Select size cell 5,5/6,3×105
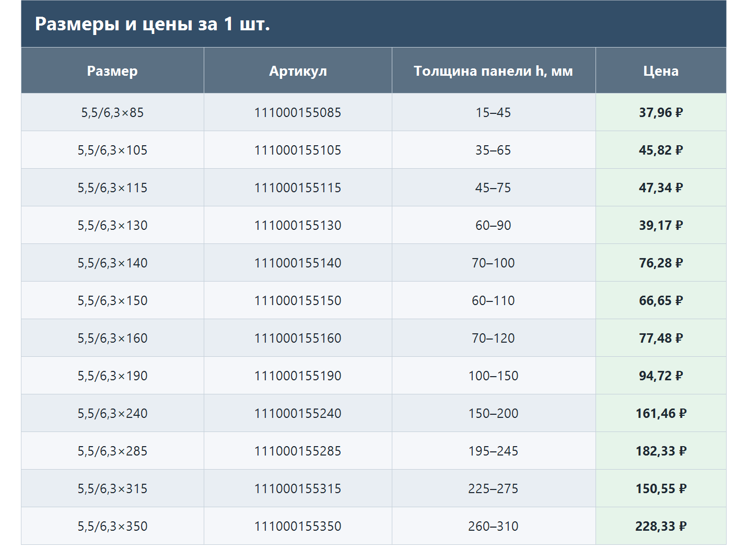 click(112, 150)
